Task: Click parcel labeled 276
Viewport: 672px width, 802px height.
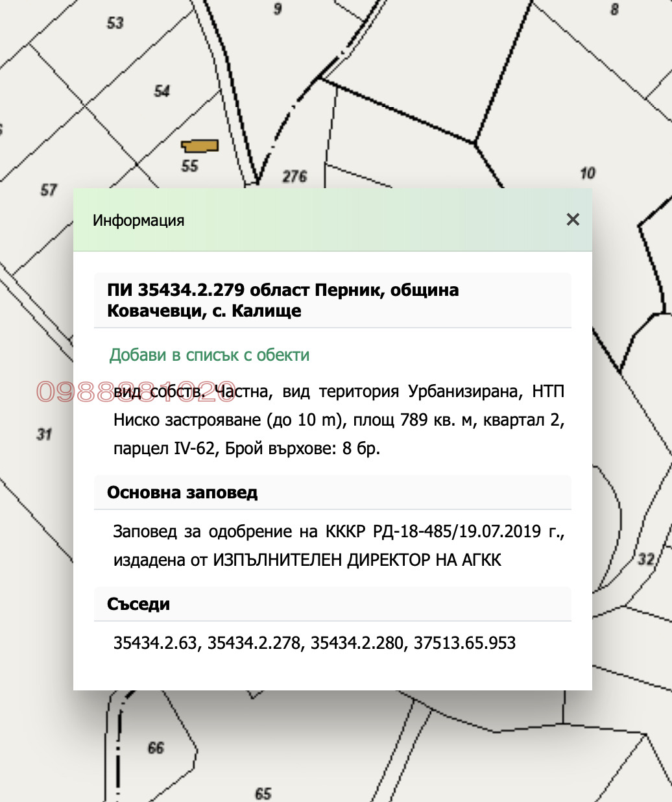Action: 296,175
